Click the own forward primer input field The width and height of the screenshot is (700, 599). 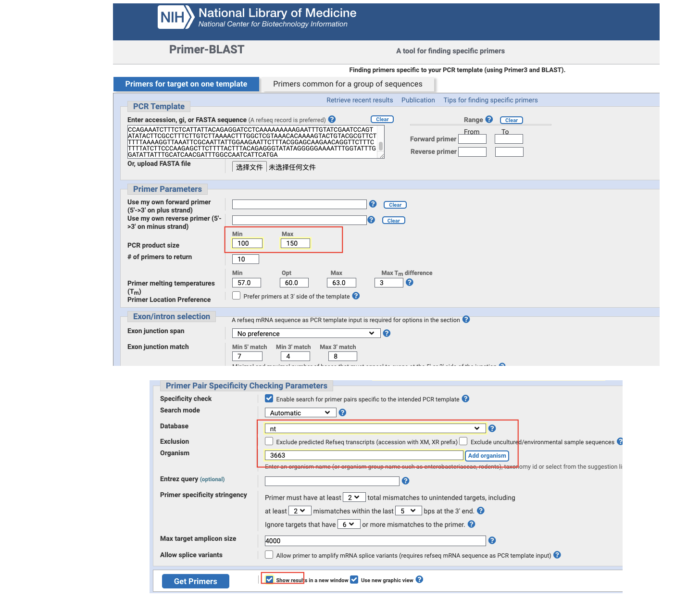coord(300,204)
